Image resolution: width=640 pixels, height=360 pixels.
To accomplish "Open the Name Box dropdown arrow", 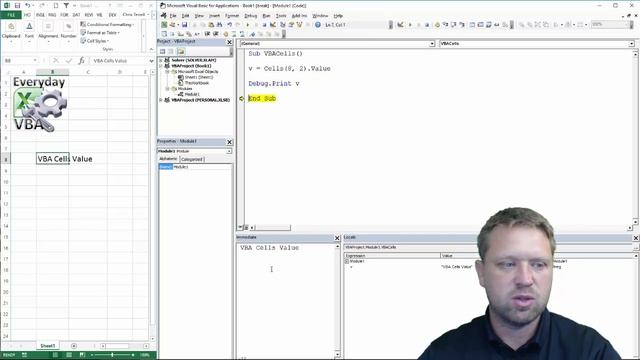I will pyautogui.click(x=35, y=60).
